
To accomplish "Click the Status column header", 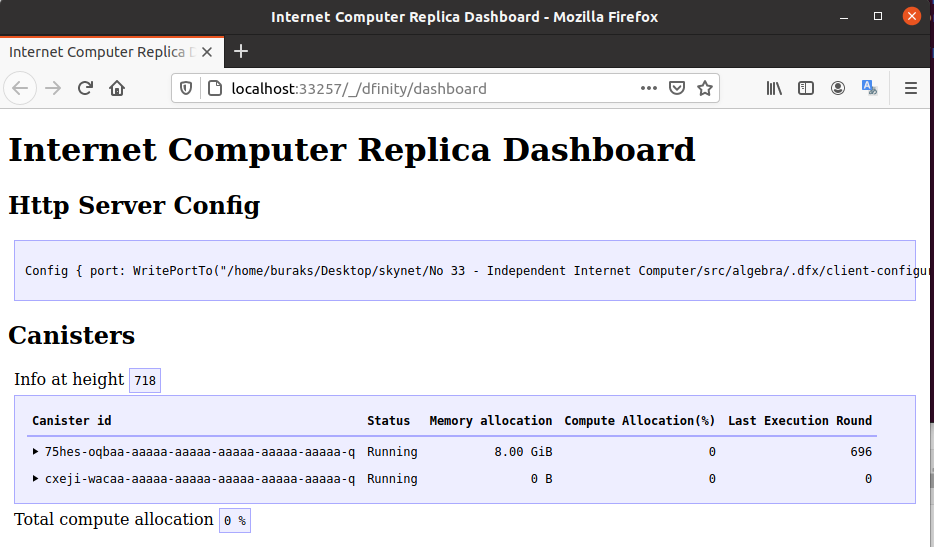I will (x=388, y=421).
